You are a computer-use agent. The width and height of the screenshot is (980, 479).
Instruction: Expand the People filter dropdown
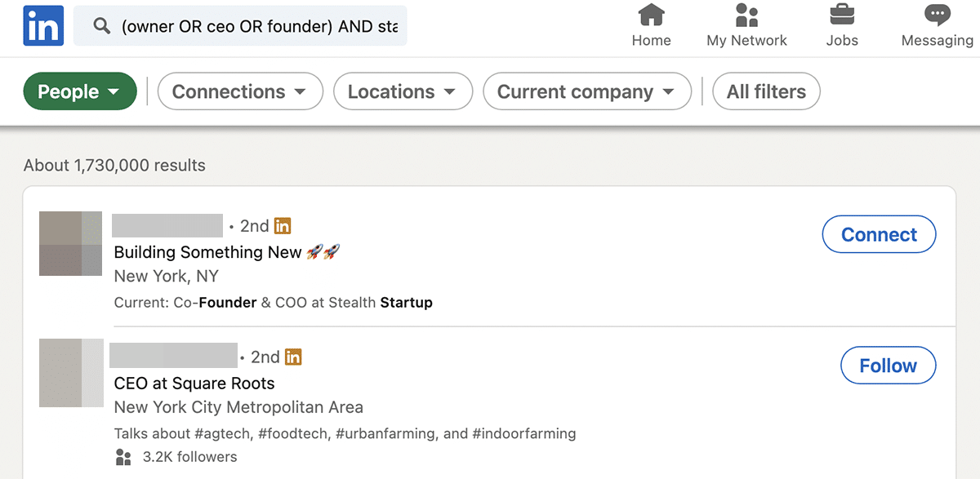pyautogui.click(x=79, y=91)
